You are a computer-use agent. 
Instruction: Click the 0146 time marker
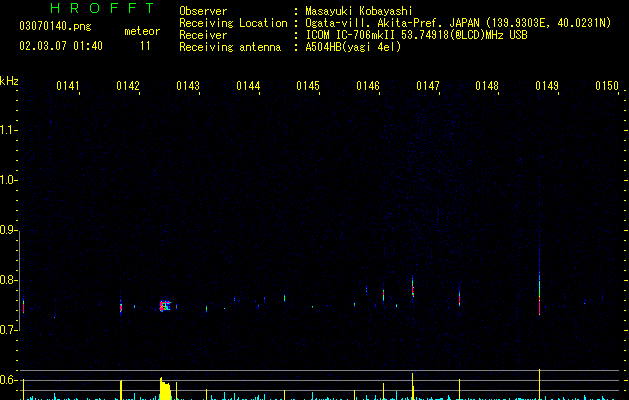point(368,86)
